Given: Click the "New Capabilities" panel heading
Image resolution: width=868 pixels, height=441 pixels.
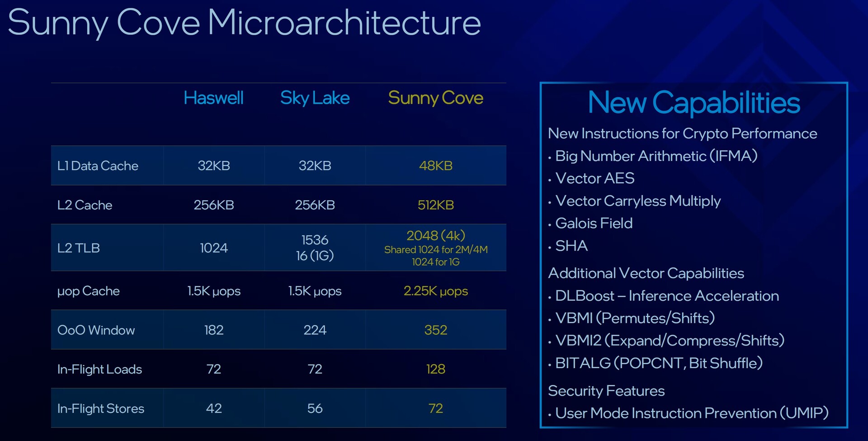Looking at the screenshot, I should click(694, 103).
